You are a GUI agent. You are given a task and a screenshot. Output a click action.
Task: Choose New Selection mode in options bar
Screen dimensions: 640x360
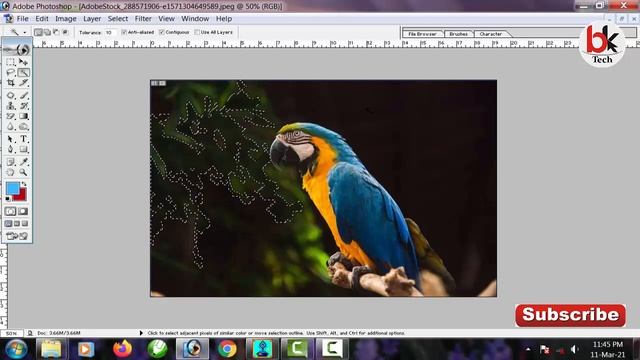point(38,32)
